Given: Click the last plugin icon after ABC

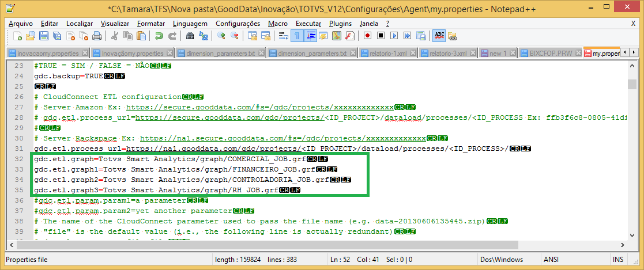Looking at the screenshot, I should (452, 36).
